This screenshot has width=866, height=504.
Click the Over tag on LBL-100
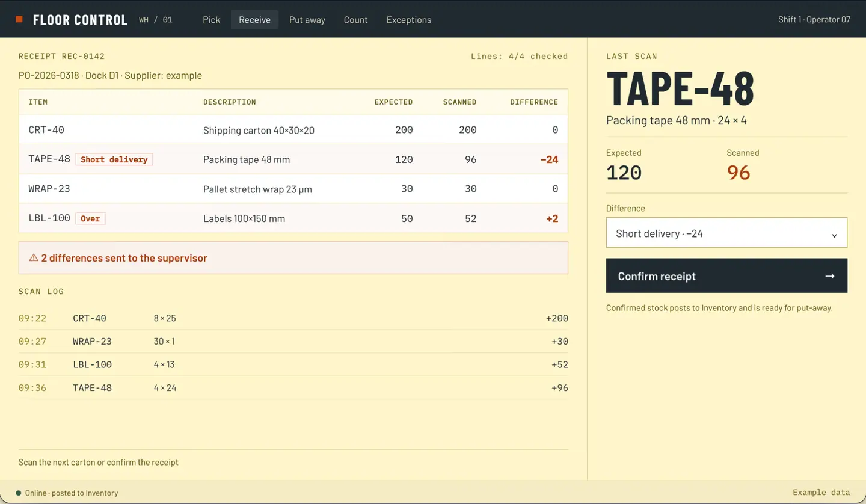90,218
